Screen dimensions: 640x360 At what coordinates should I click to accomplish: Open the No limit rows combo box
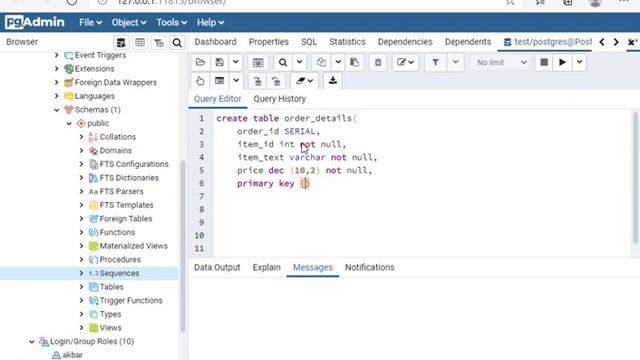[501, 62]
